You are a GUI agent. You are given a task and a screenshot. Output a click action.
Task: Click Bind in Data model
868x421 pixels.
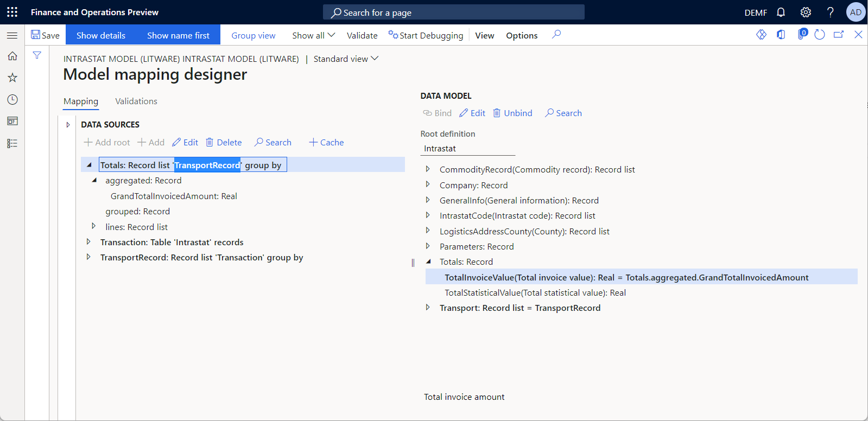(x=438, y=113)
